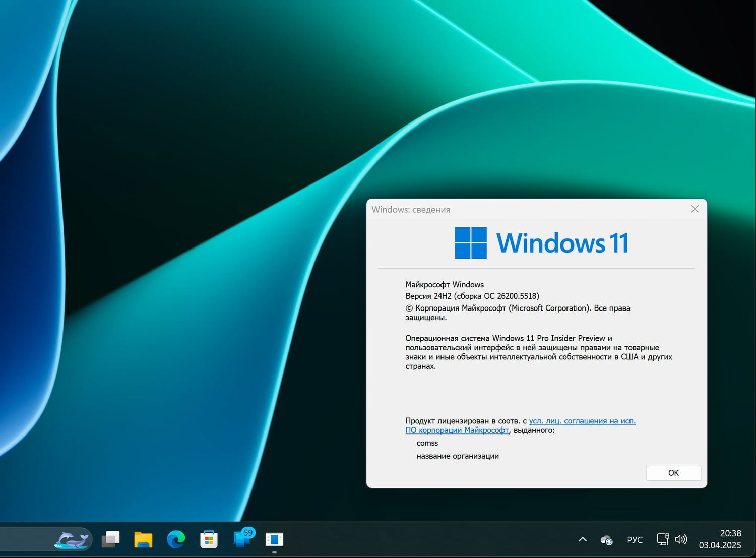Open Microsoft Edge from the taskbar

pyautogui.click(x=175, y=539)
